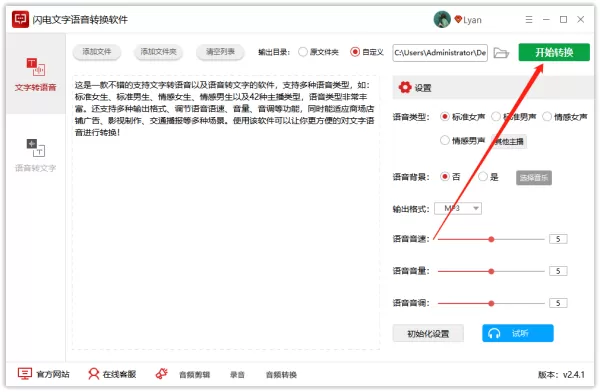Click the user avatar picture

(442, 19)
